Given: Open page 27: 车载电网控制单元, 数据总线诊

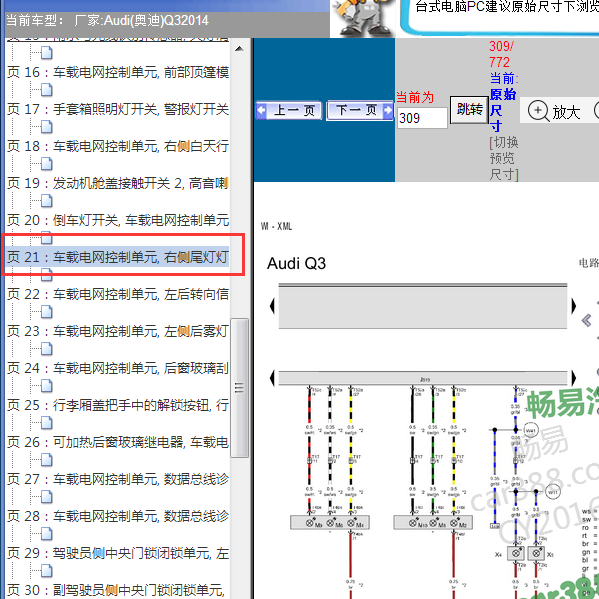Looking at the screenshot, I should (x=118, y=479).
